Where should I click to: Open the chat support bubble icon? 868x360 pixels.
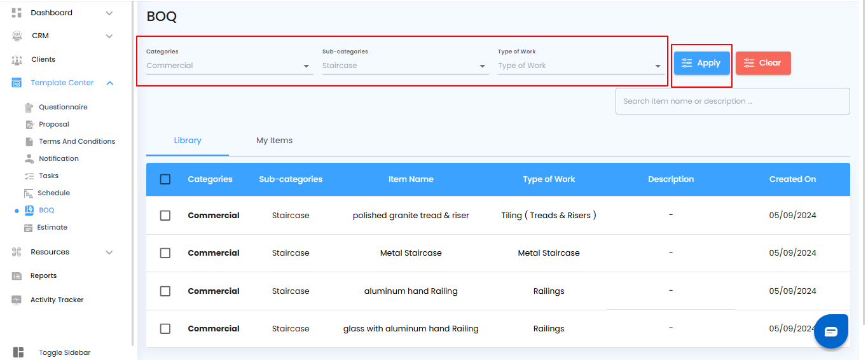coord(831,331)
